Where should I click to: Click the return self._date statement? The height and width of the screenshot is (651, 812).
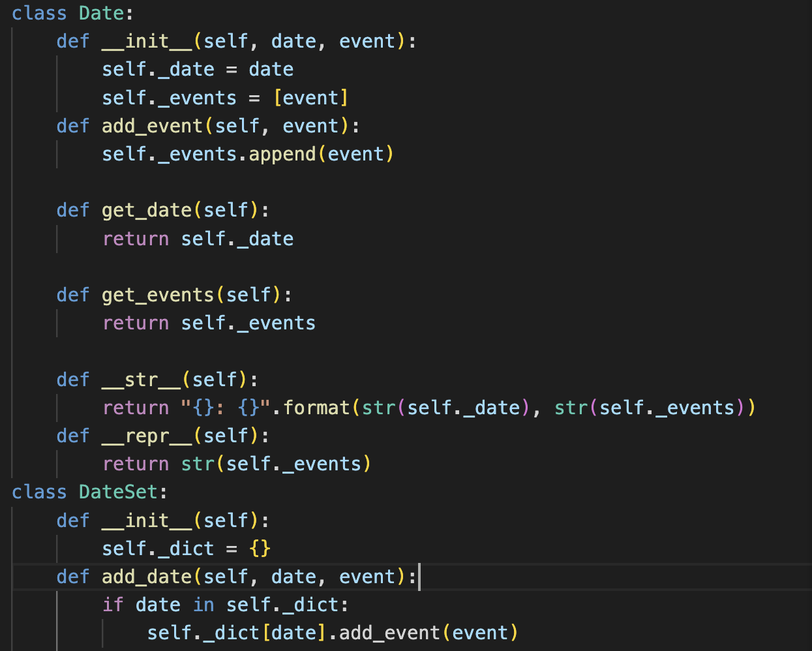click(x=198, y=238)
